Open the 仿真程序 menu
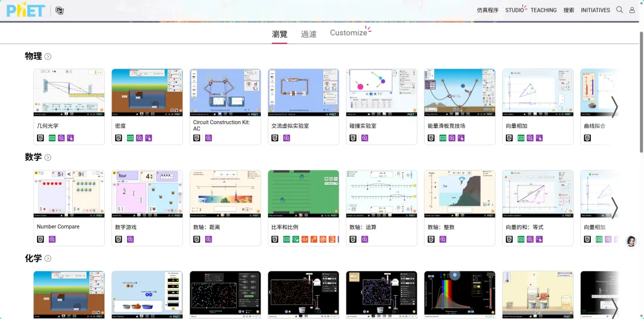Viewport: 644px width, 319px height. coord(488,10)
